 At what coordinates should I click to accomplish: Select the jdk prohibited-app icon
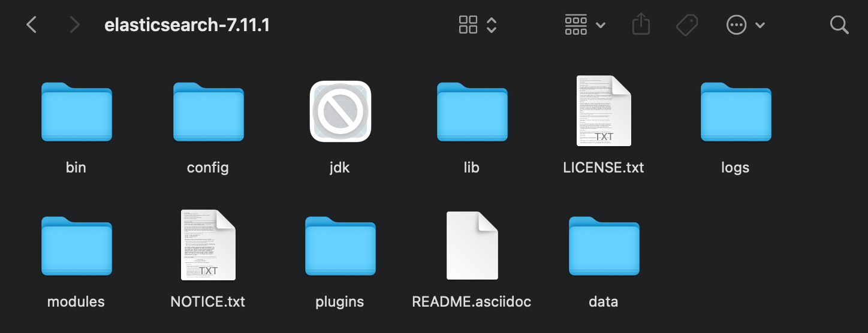click(340, 111)
